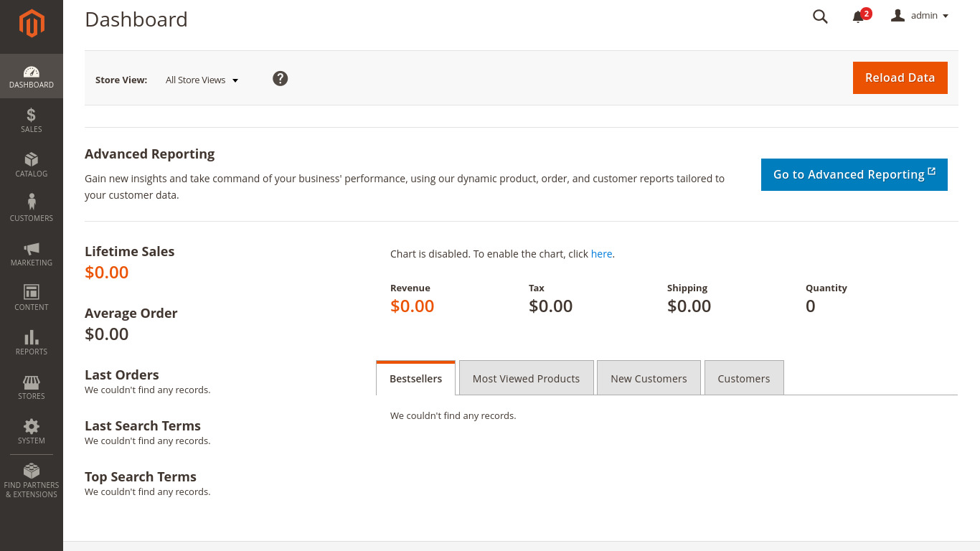Click the search magnifier icon
Viewport: 980px width, 551px height.
coord(820,17)
